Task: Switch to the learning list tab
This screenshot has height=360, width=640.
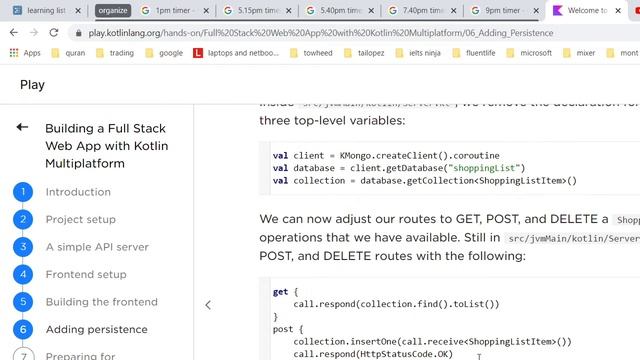Action: coord(46,11)
